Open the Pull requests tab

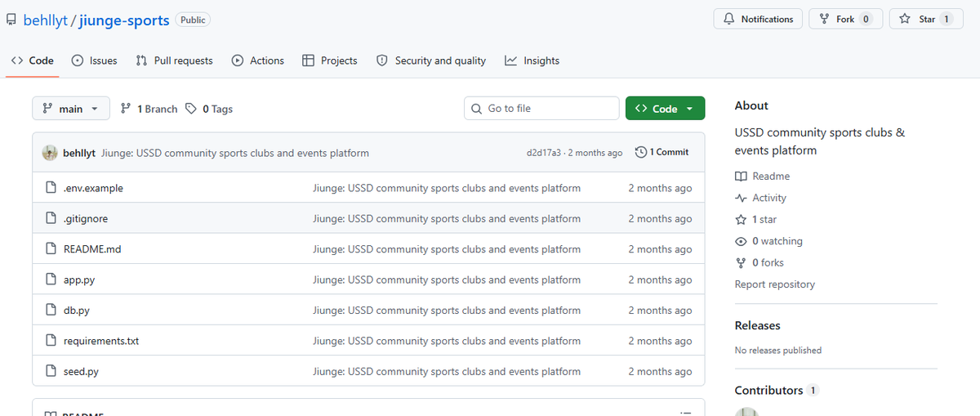pyautogui.click(x=174, y=60)
